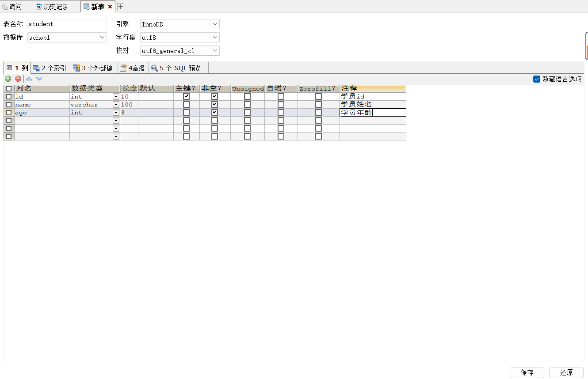Check Unsigned for age row
This screenshot has height=379, width=588.
tap(247, 112)
